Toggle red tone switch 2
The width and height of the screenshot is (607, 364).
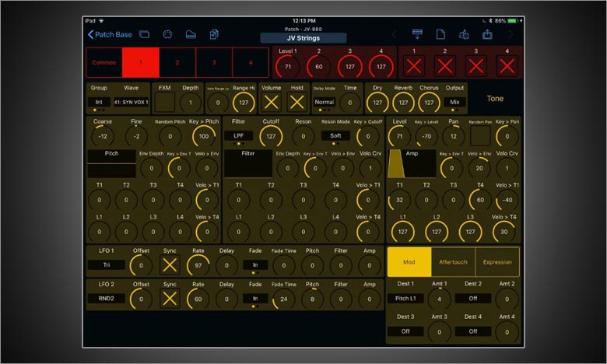[445, 67]
